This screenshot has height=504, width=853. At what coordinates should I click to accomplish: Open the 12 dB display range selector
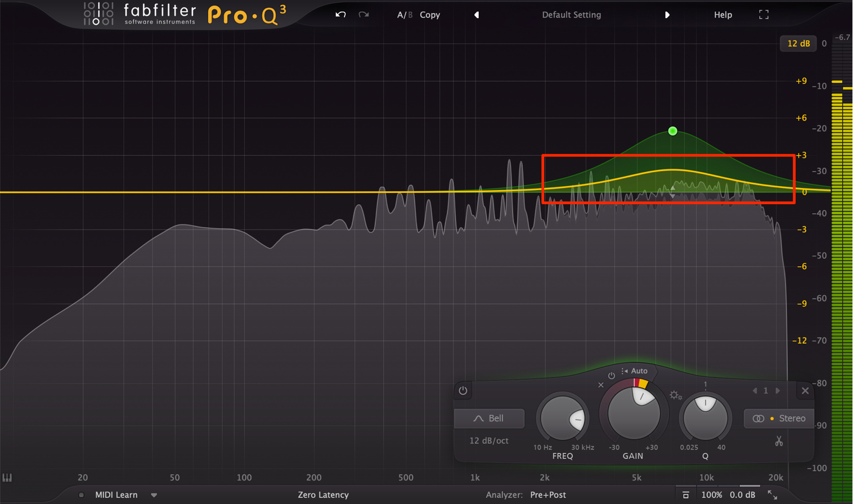coord(798,43)
